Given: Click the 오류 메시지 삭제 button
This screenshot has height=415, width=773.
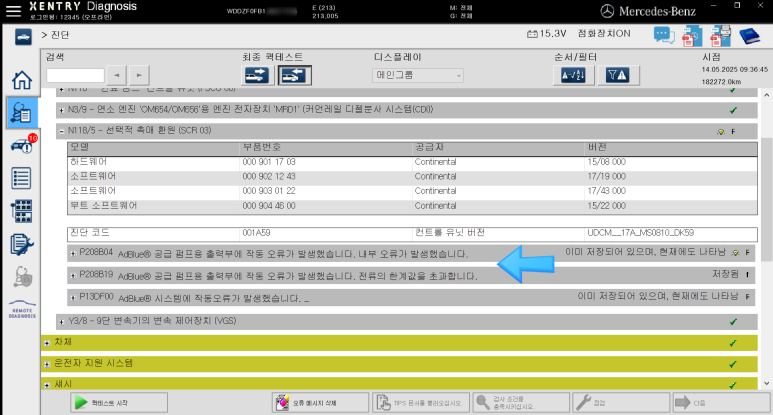Looking at the screenshot, I should click(320, 403).
